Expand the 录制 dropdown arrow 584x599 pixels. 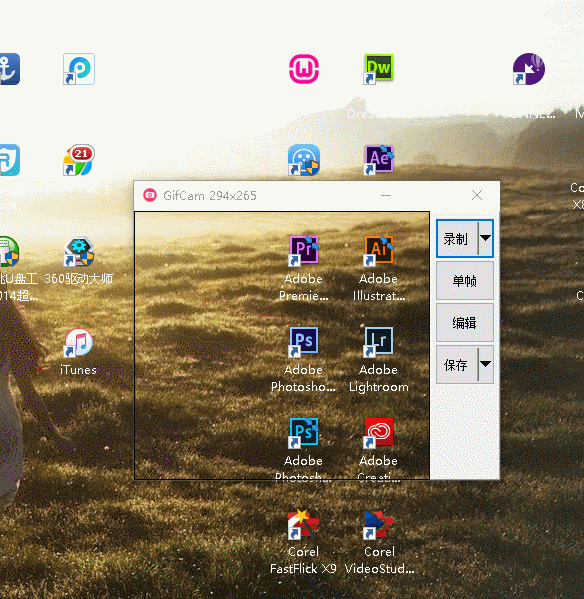[485, 239]
